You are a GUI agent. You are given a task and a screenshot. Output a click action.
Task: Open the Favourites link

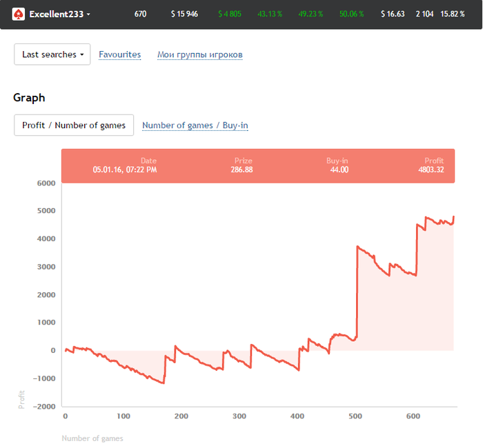[x=119, y=54]
